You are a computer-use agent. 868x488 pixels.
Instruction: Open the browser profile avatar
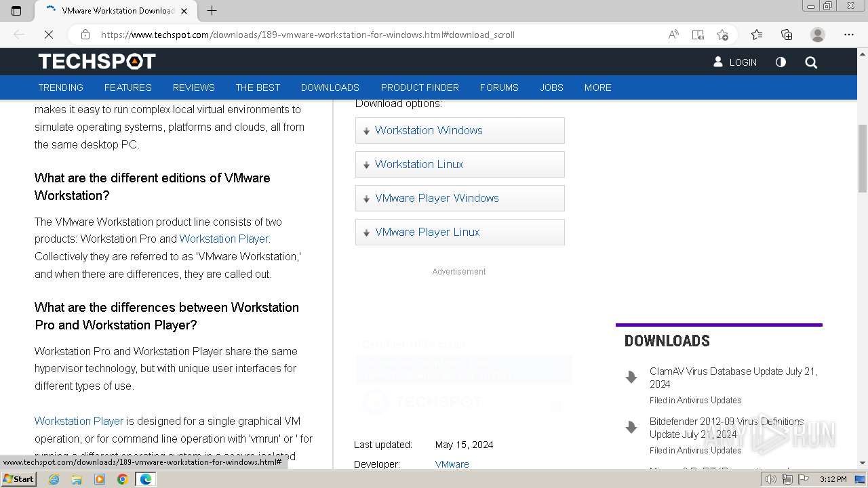point(818,35)
